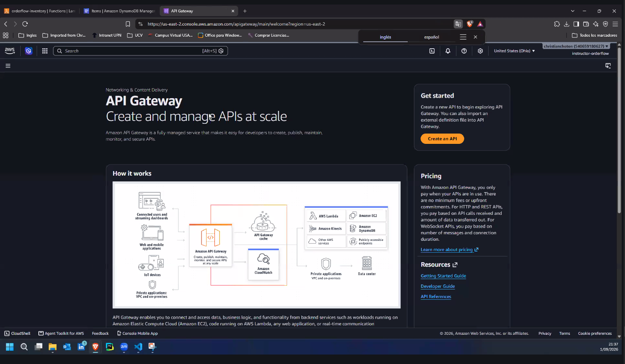625x364 pixels.
Task: Expand the christianchoton account dropdown
Action: click(576, 46)
